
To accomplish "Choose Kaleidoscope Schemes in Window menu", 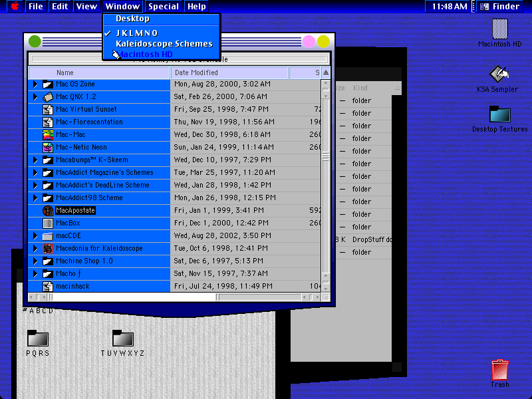I will (x=162, y=44).
